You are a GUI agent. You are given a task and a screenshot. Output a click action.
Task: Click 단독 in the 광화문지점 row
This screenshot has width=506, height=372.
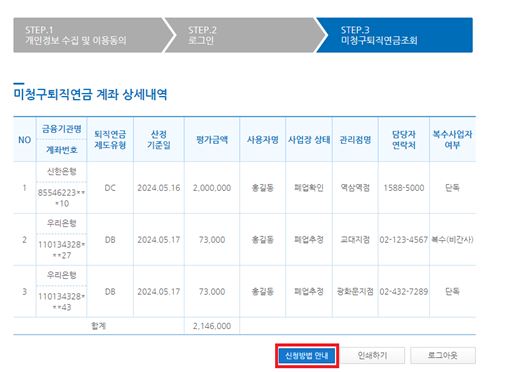point(452,291)
